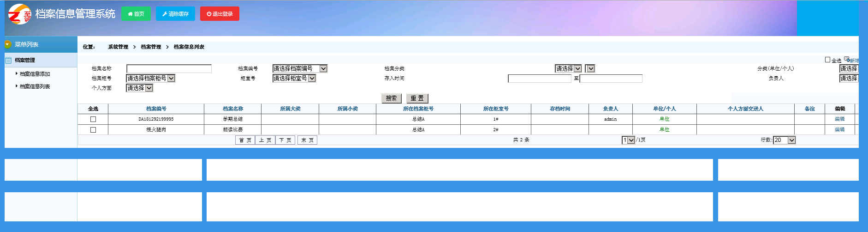
Task: Click the 末页 last page button
Action: click(x=307, y=140)
